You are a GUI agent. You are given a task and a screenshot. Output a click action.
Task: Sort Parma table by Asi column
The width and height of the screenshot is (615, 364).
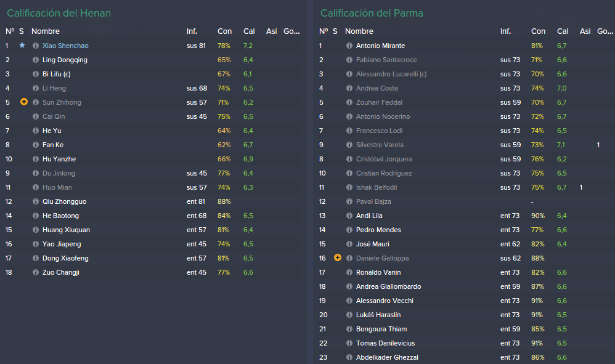tap(585, 31)
